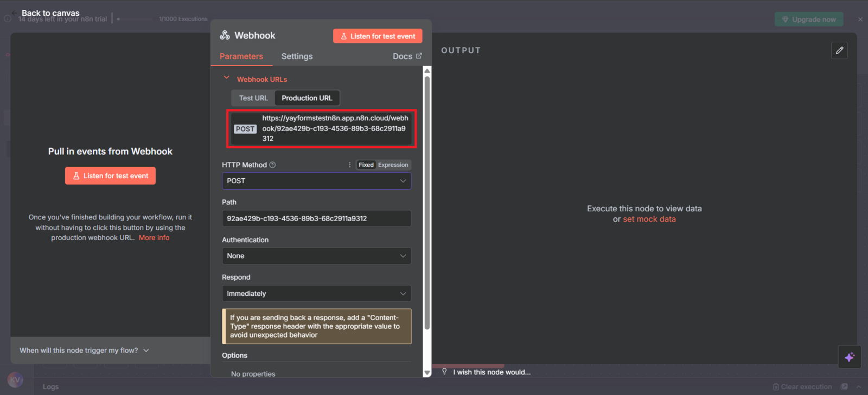Switch HTTP Method to Expression mode

click(393, 165)
